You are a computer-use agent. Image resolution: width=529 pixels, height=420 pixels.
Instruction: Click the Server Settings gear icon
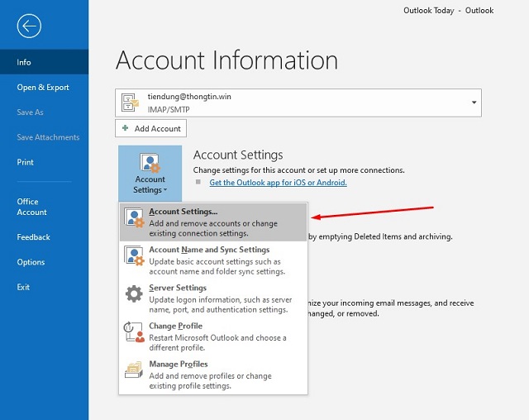(134, 294)
